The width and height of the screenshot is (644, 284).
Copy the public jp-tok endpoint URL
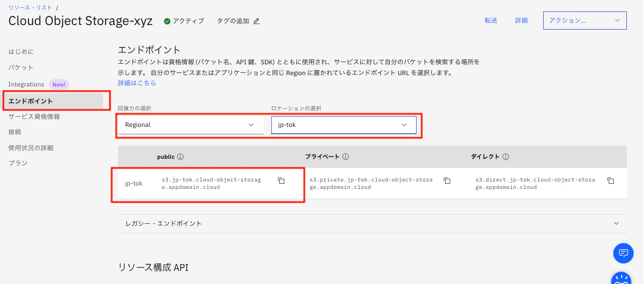[282, 180]
